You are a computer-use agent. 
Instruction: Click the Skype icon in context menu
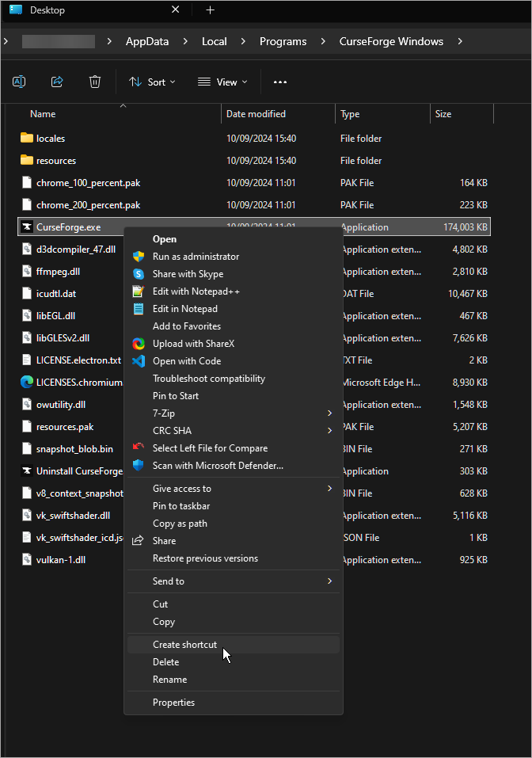139,274
